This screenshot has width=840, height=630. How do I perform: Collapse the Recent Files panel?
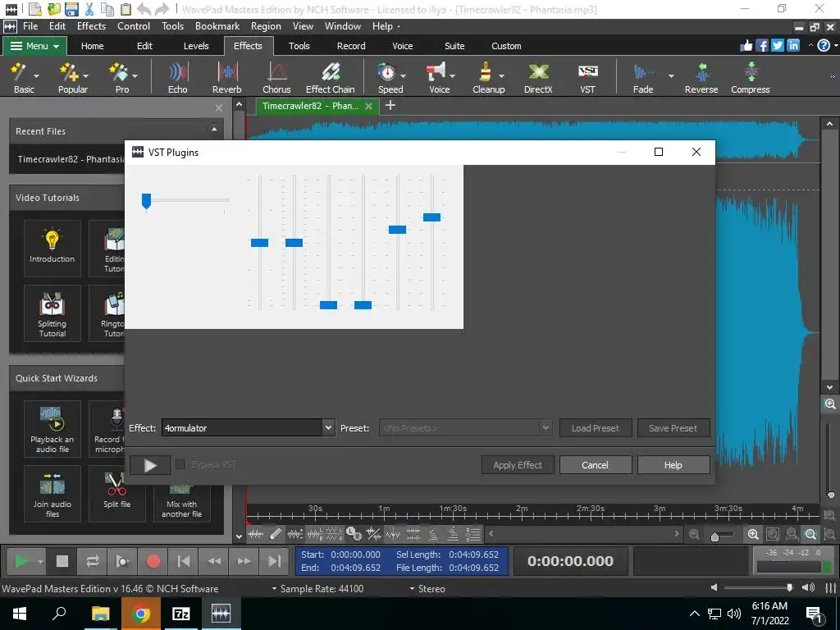coord(214,130)
